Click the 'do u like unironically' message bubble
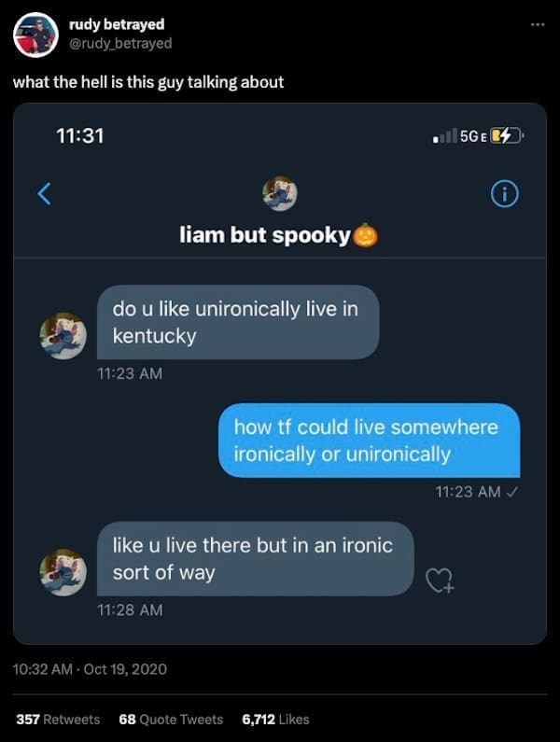The width and height of the screenshot is (560, 742). [x=238, y=322]
